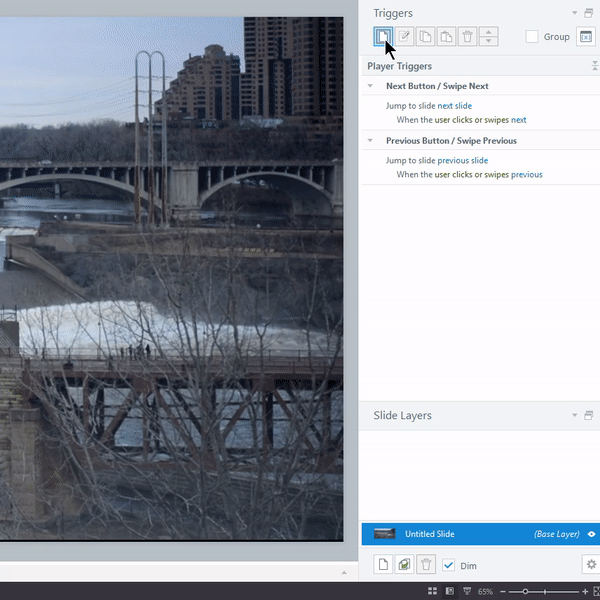Fit slide to window icon
The width and height of the screenshot is (600, 600).
(x=596, y=592)
